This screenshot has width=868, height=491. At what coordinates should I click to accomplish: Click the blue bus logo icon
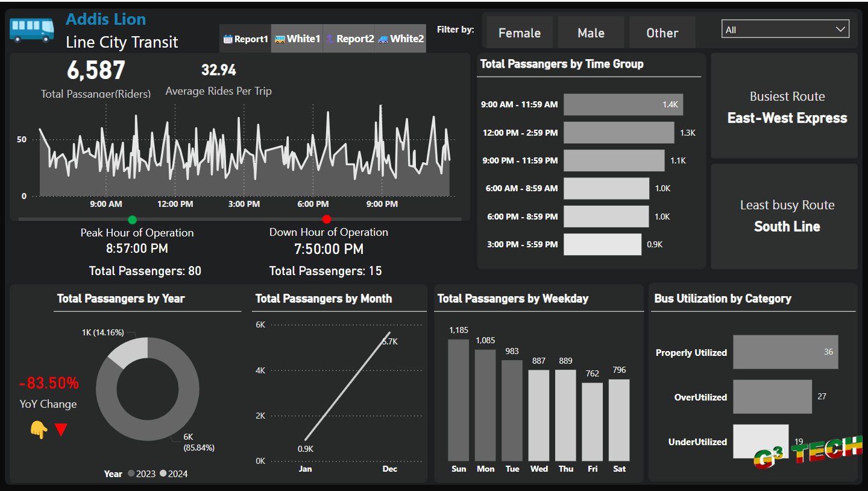point(32,30)
